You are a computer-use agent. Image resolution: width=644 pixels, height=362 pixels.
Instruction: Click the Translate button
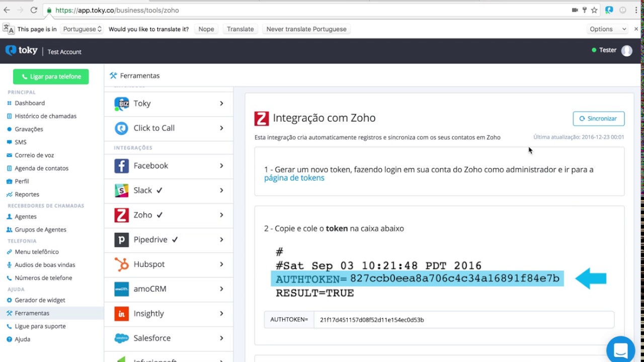tap(240, 29)
